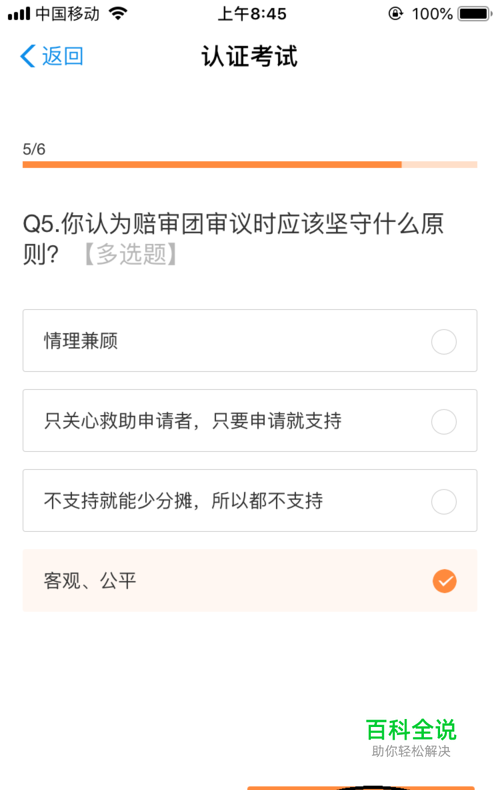Image resolution: width=500 pixels, height=790 pixels.
Task: Tap the 客观、公平 answer text
Action: pyautogui.click(x=90, y=580)
